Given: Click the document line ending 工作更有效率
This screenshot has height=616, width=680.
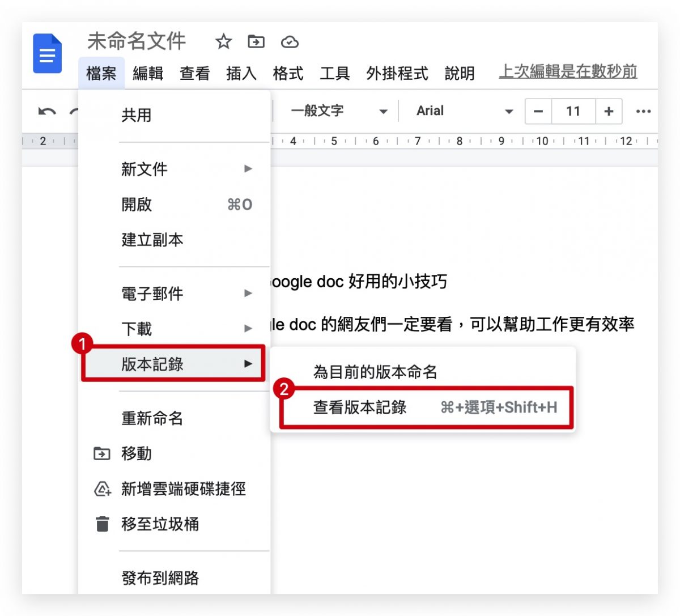Looking at the screenshot, I should (x=453, y=324).
